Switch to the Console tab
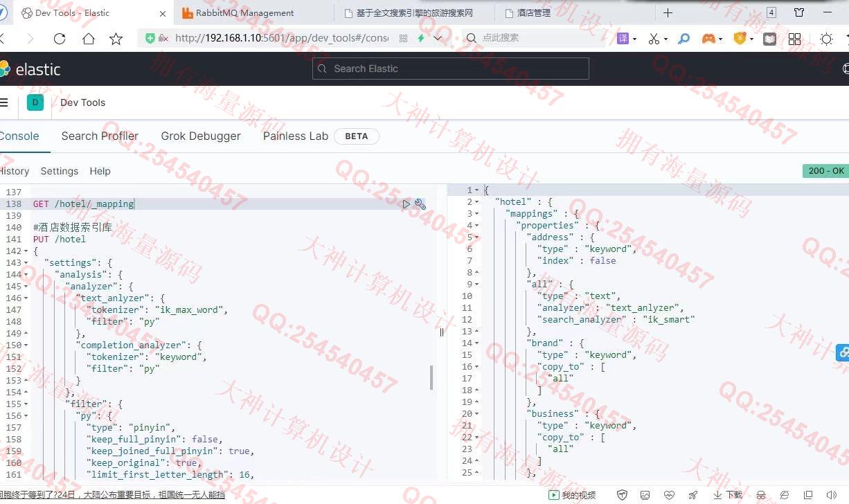Screen dimensions: 849x504 [19, 136]
